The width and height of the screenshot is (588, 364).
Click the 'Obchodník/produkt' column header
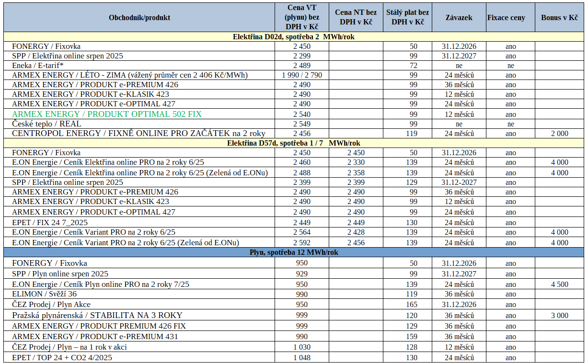click(x=139, y=18)
